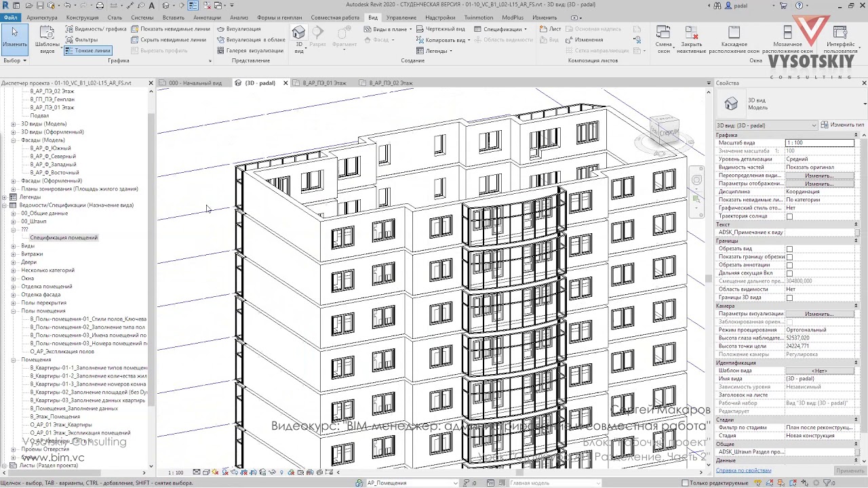
Task: Open Интерфейс пользователя dropdown
Action: [841, 39]
